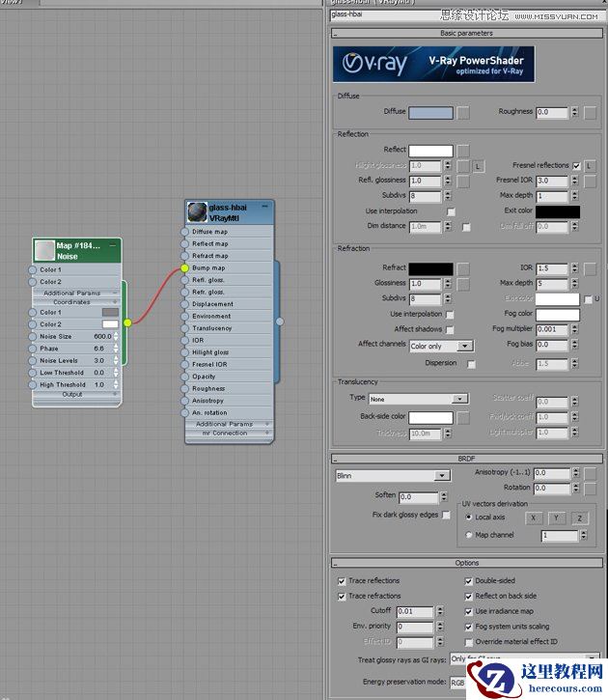608x700 pixels.
Task: Click the Fog multiplier value field
Action: (552, 329)
